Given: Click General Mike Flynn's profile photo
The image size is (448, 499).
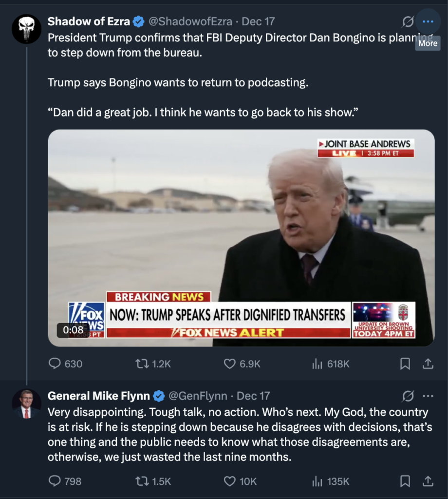Looking at the screenshot, I should click(26, 404).
